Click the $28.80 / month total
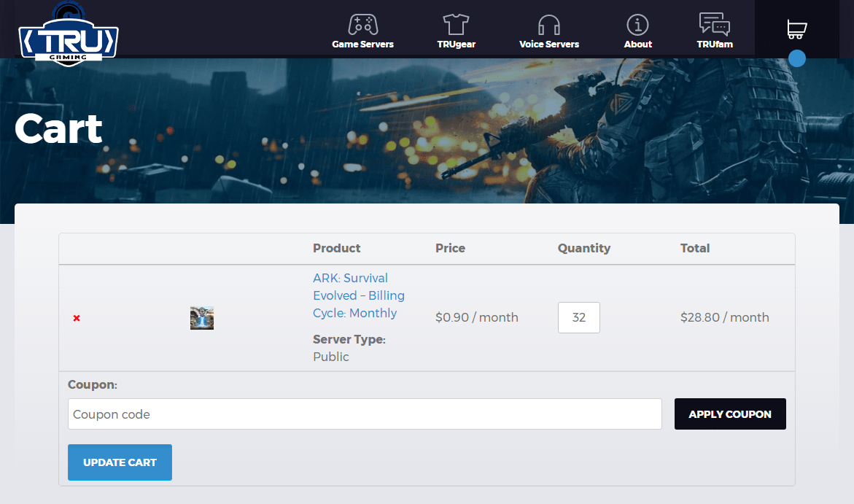The image size is (854, 504). [x=724, y=318]
